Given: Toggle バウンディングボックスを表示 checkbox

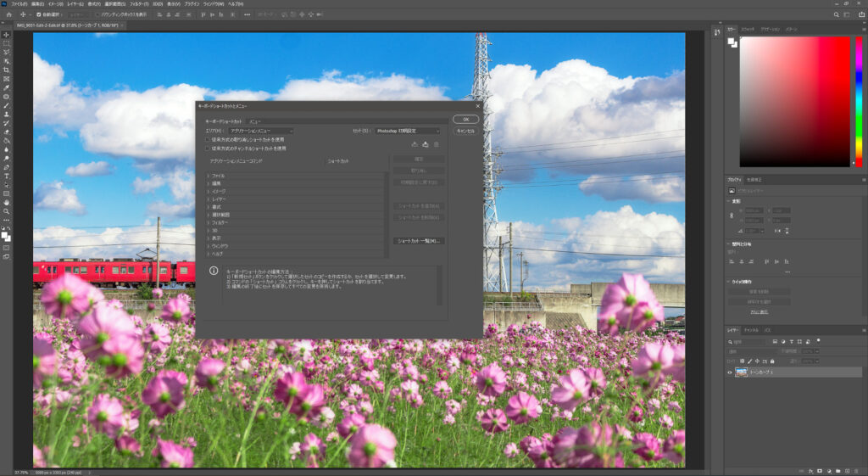Looking at the screenshot, I should pyautogui.click(x=97, y=14).
